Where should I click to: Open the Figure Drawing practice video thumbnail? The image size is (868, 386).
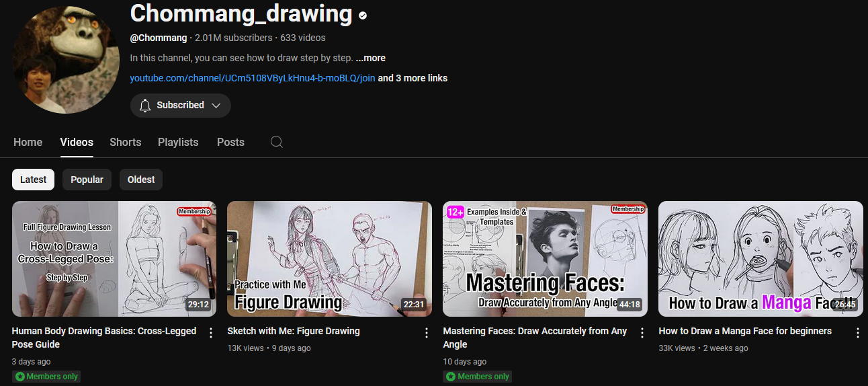[x=330, y=259]
